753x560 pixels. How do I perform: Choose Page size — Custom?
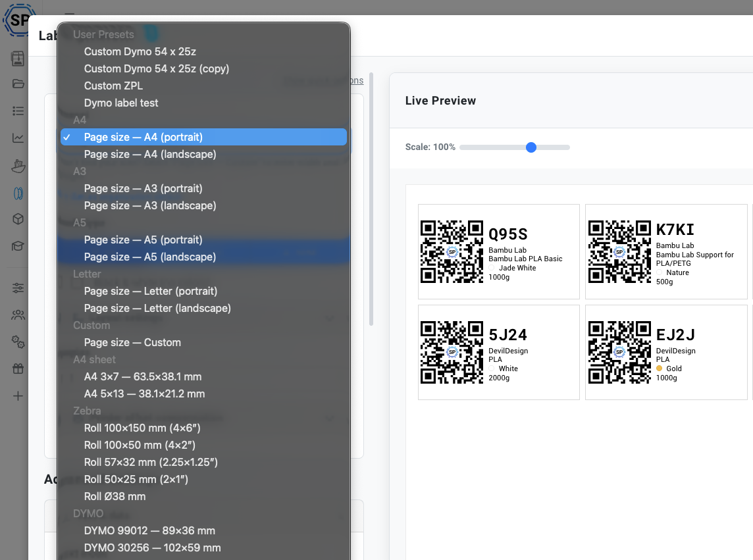[x=203, y=342]
